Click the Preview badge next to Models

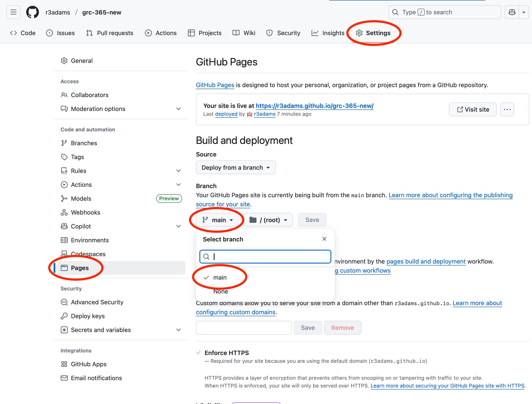[169, 198]
